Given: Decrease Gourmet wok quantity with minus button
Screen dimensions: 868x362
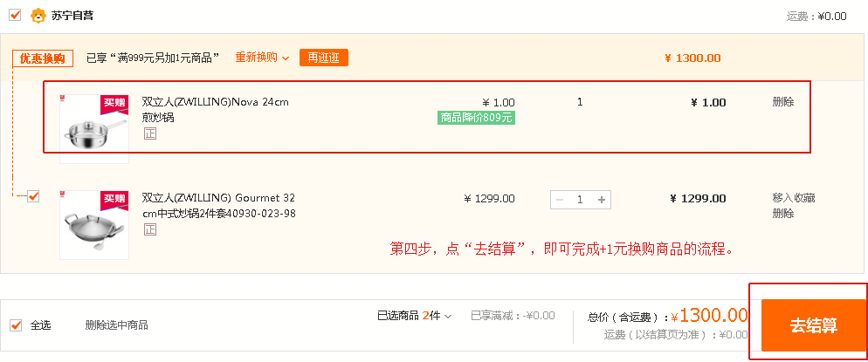Looking at the screenshot, I should [x=559, y=200].
